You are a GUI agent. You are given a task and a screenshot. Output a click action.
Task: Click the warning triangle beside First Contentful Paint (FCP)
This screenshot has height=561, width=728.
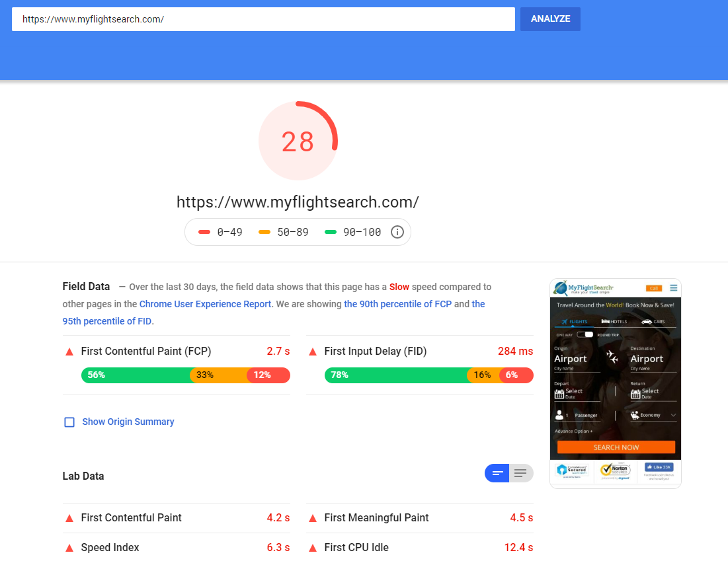69,352
